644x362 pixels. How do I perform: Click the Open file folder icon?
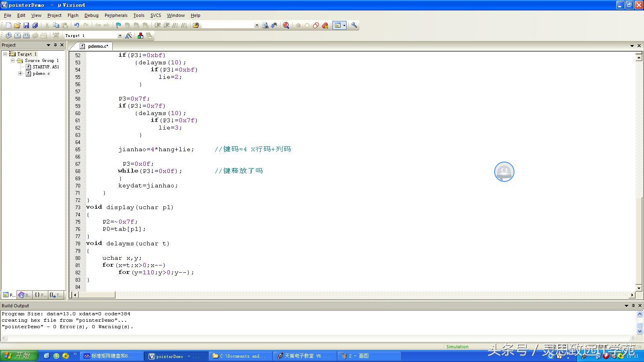(x=17, y=25)
